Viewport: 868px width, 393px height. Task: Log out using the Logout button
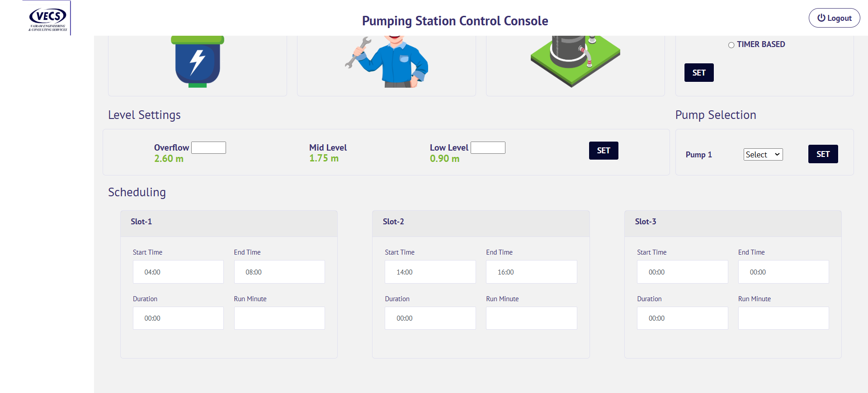point(834,18)
